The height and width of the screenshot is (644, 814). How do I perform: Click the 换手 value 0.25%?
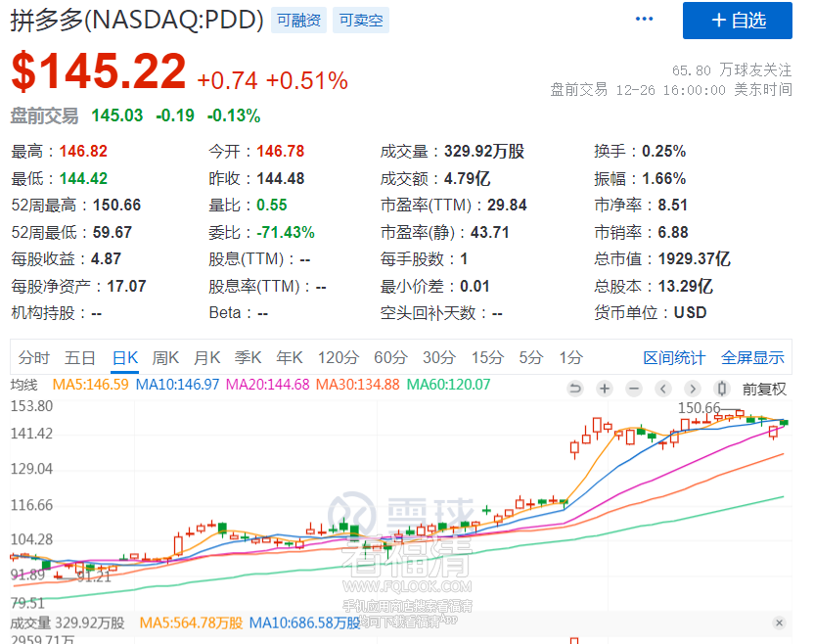click(664, 152)
